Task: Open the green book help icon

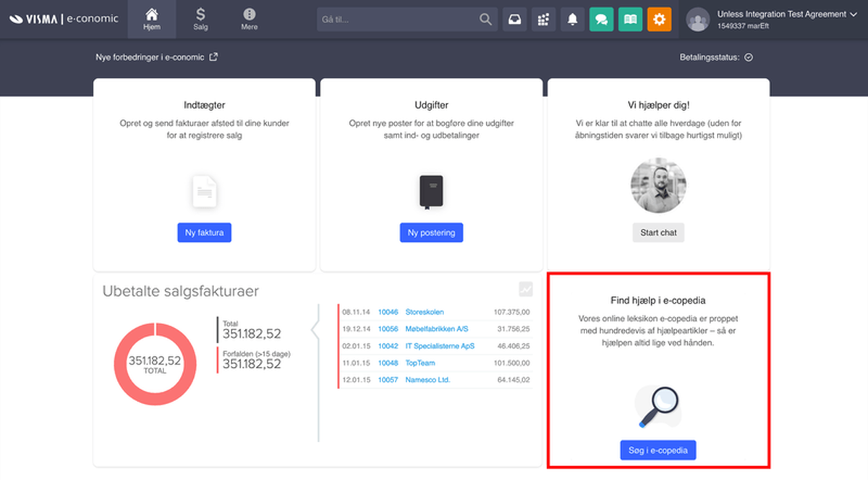Action: [630, 20]
